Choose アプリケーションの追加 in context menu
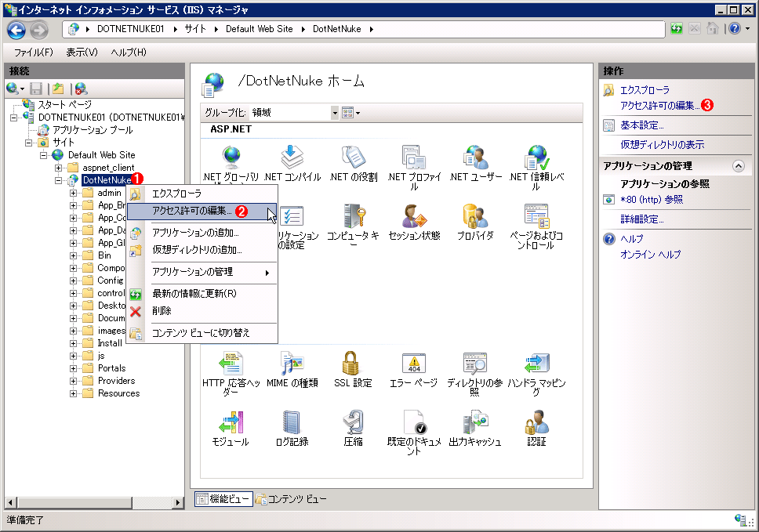This screenshot has width=759, height=532. point(202,233)
